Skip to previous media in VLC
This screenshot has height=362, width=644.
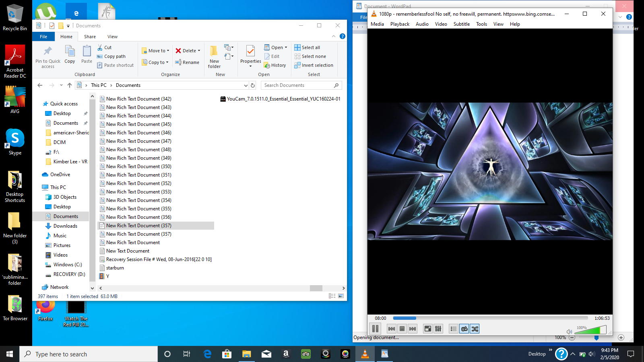coord(392,329)
